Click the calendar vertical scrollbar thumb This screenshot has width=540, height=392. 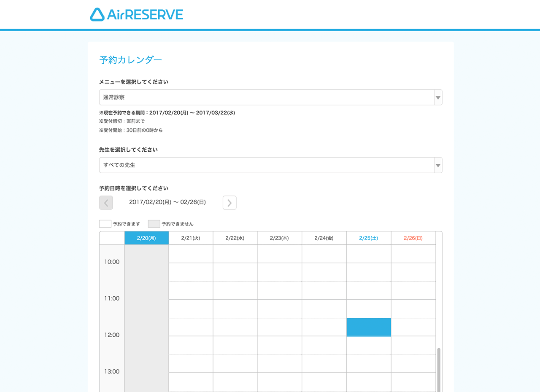coord(439,369)
